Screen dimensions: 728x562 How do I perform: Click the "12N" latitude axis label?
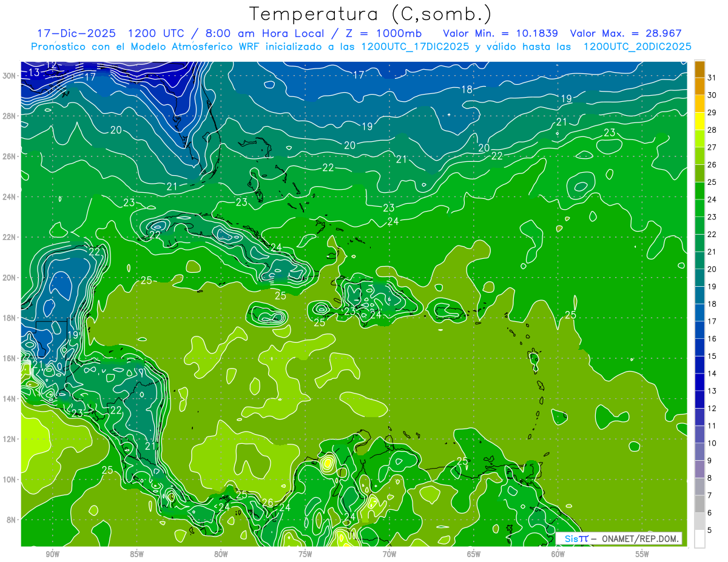tap(10, 439)
